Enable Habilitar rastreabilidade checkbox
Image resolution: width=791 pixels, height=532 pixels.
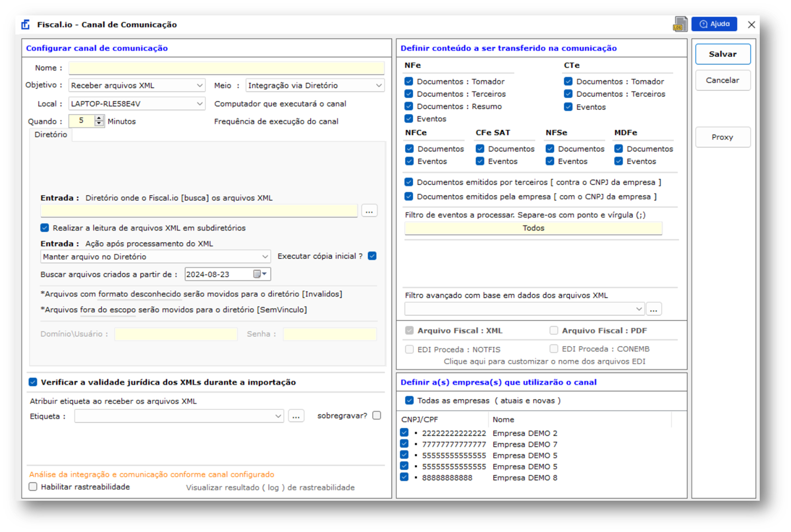[x=33, y=486]
